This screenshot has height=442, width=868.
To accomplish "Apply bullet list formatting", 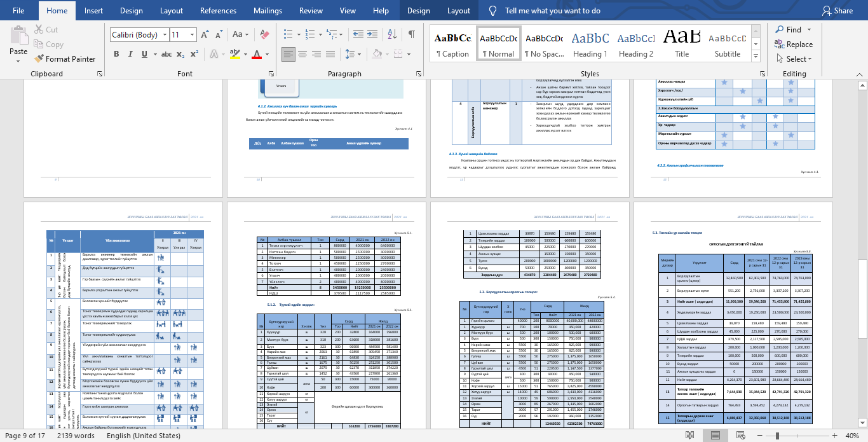I will click(288, 34).
